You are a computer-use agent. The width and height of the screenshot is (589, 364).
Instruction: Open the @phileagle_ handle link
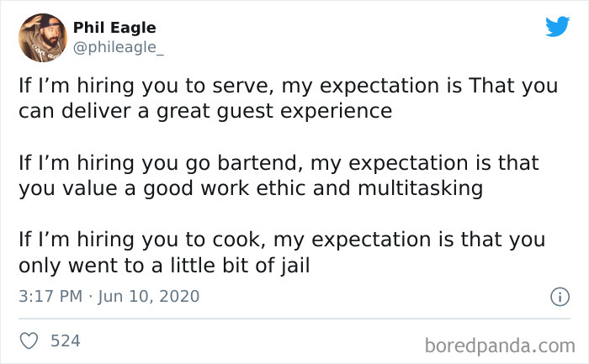click(119, 47)
